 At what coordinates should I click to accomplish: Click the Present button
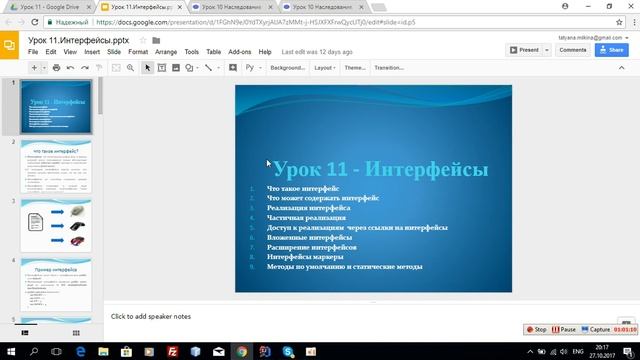(x=524, y=50)
